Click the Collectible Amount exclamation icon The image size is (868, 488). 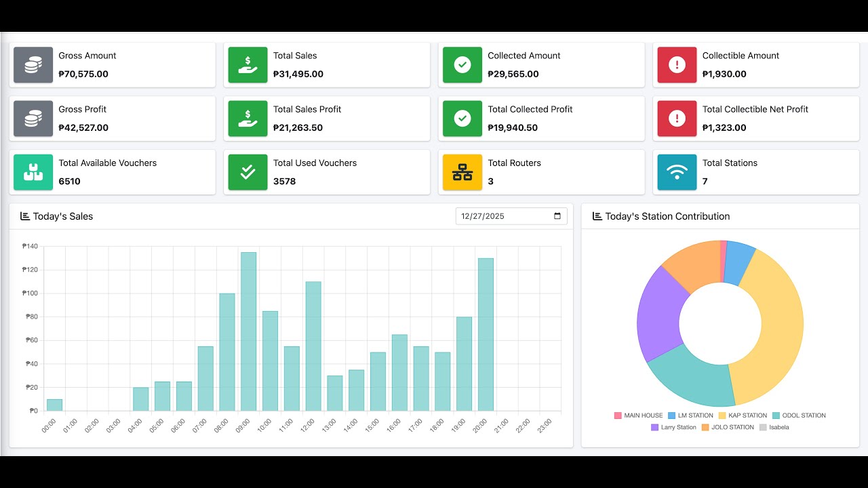(x=677, y=65)
